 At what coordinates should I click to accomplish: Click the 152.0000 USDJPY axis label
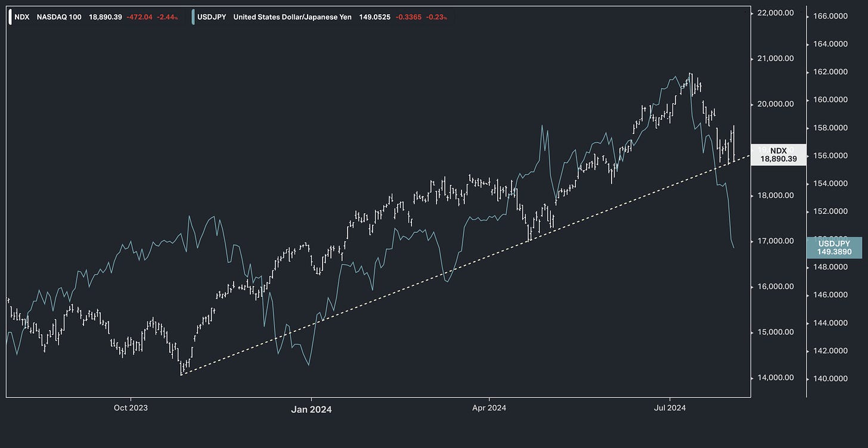point(830,211)
